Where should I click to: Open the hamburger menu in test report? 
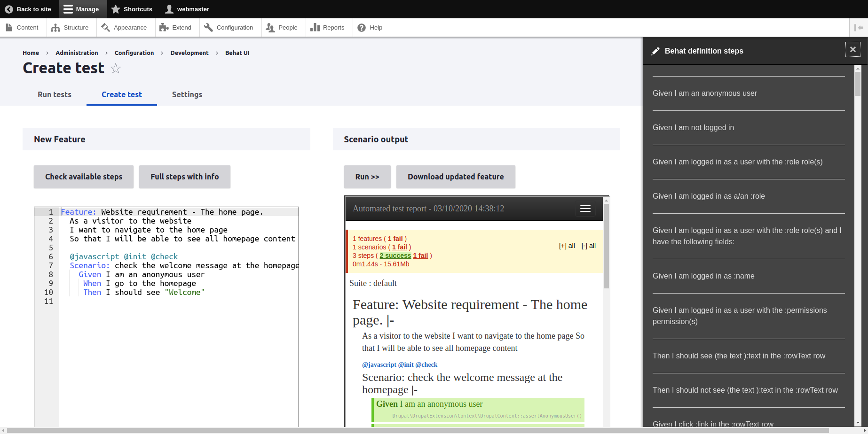click(585, 209)
